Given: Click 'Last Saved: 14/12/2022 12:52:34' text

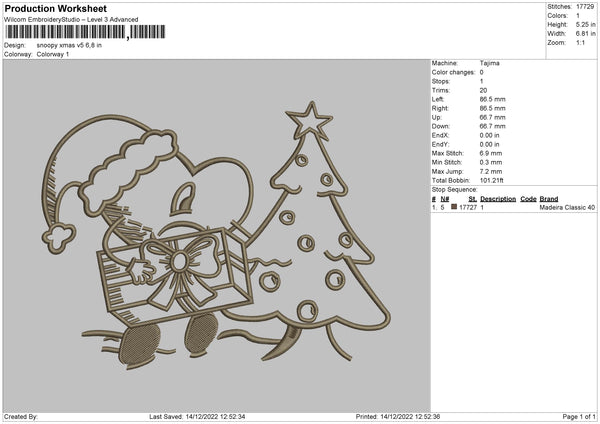Looking at the screenshot, I should tap(197, 417).
